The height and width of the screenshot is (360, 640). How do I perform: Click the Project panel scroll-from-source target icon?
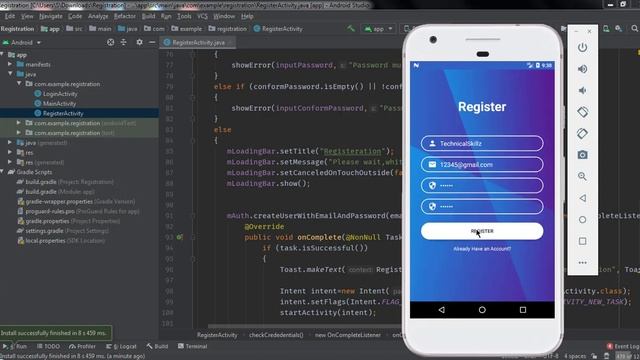pos(110,42)
